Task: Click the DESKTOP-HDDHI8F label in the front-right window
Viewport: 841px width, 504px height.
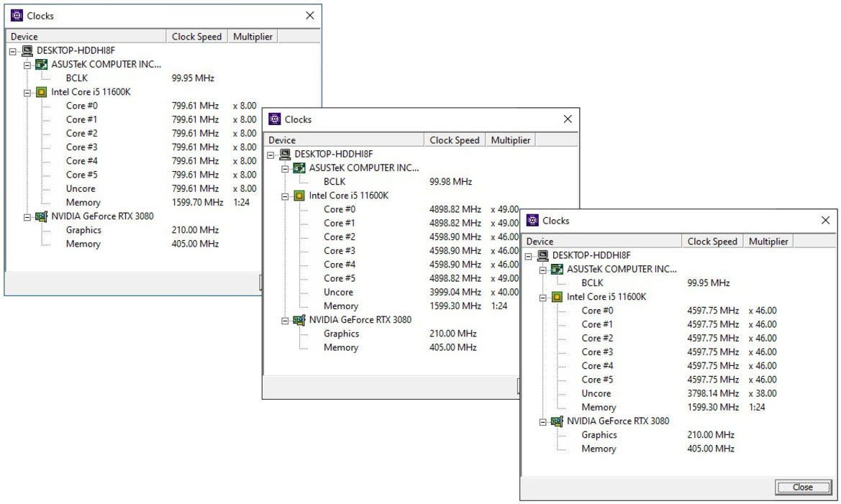Action: (x=591, y=255)
